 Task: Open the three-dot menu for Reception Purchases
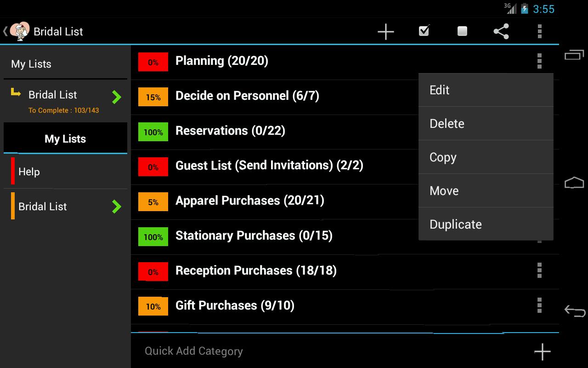coord(539,270)
